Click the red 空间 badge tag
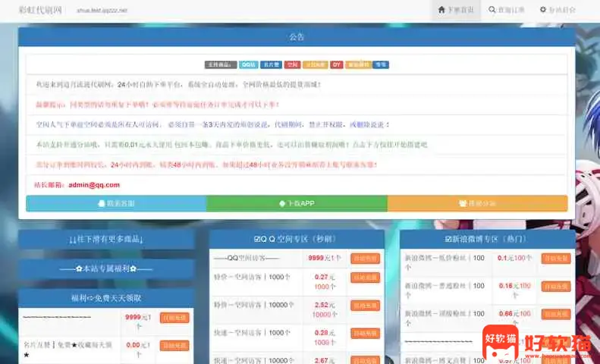The image size is (600, 364). [x=292, y=65]
